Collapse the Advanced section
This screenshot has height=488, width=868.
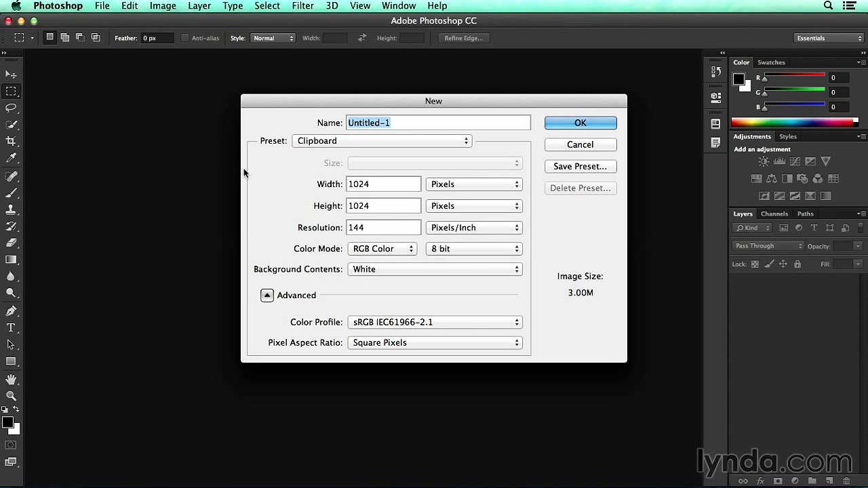point(267,295)
